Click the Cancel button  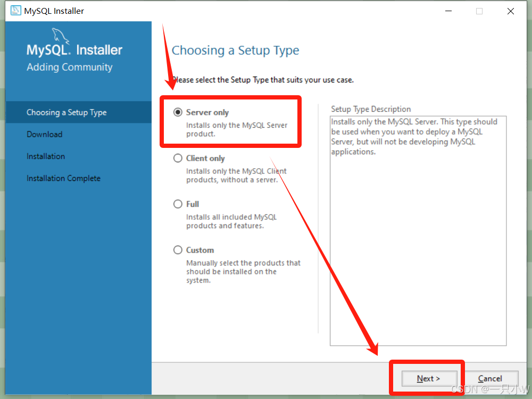coord(490,378)
